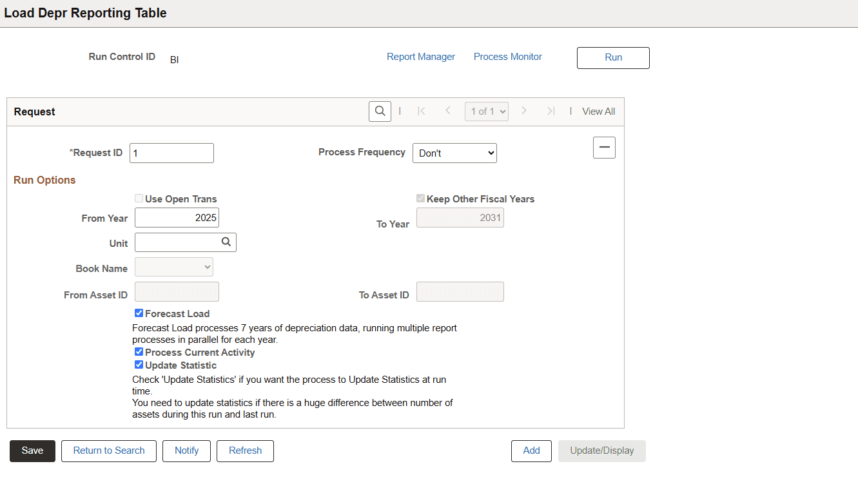The image size is (858, 504).
Task: Jump to the last Request row
Action: (551, 111)
